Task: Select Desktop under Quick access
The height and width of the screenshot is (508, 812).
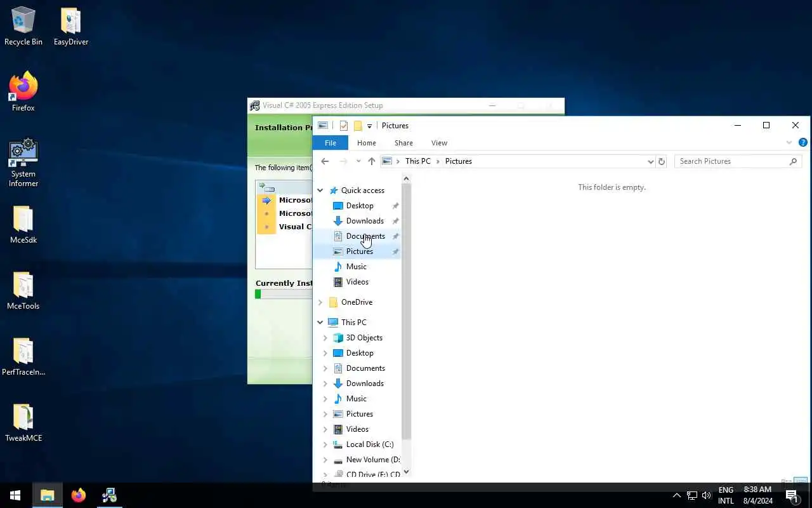Action: click(x=360, y=206)
